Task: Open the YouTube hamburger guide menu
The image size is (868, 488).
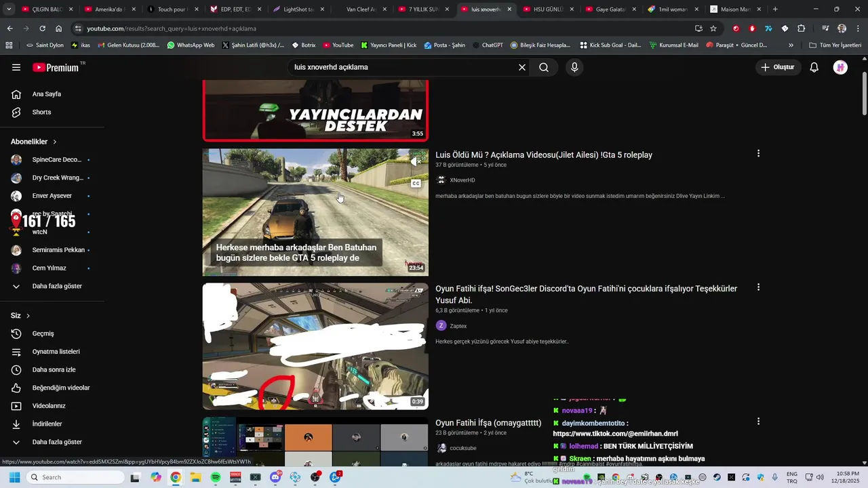Action: coord(16,67)
